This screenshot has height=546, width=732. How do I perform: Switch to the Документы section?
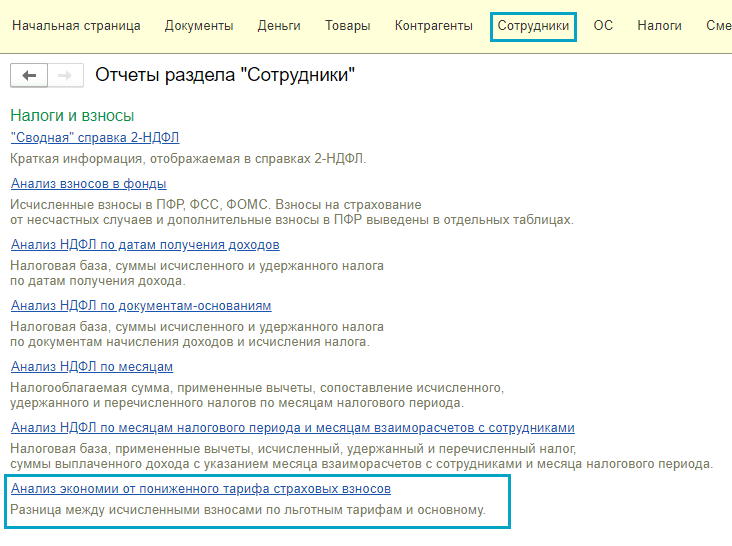(x=199, y=26)
